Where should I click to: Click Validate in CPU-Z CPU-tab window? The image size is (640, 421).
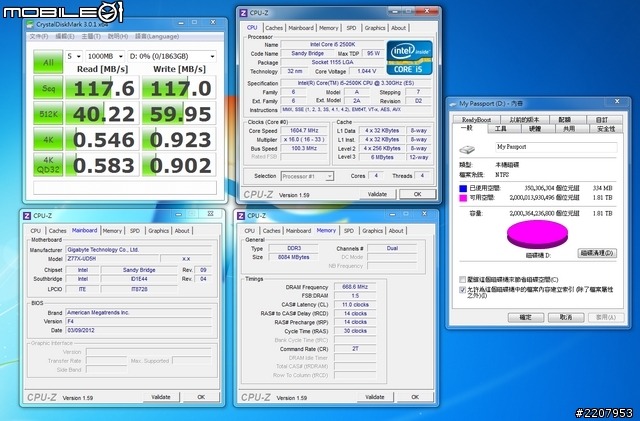[x=377, y=194]
